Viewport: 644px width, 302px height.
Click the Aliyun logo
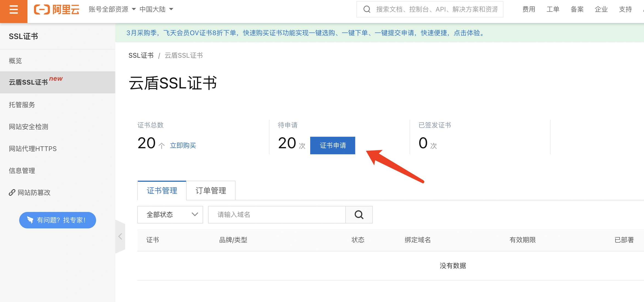tap(57, 10)
